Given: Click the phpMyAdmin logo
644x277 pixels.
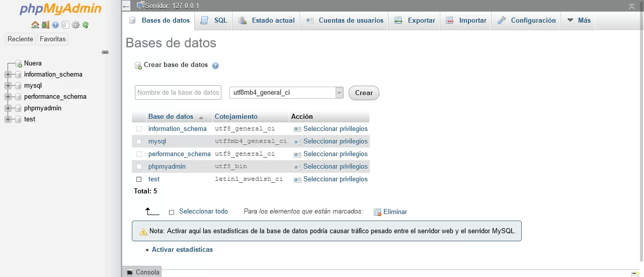Looking at the screenshot, I should [x=60, y=10].
